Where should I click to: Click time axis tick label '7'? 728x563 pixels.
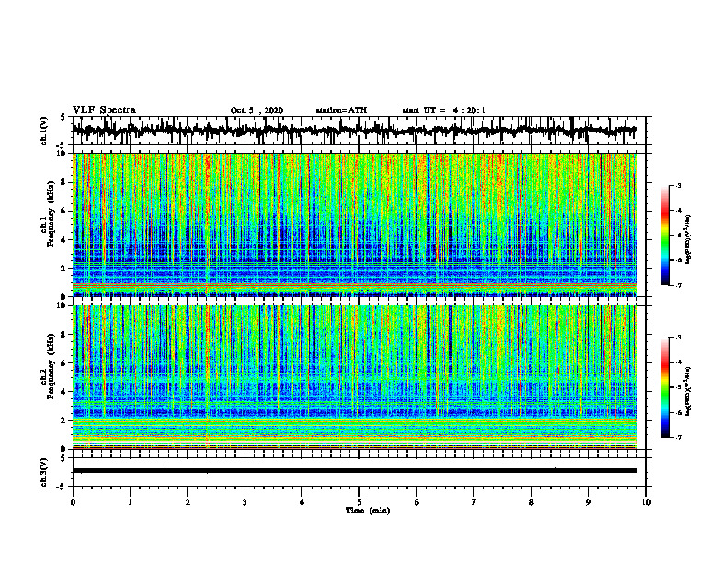(x=474, y=502)
